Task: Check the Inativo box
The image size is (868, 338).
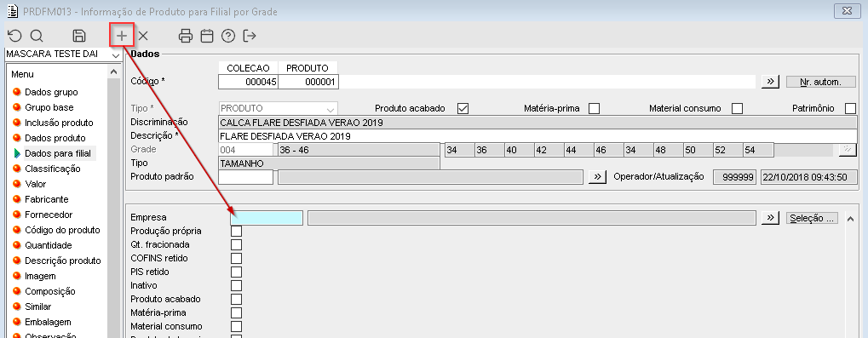Action: point(236,285)
